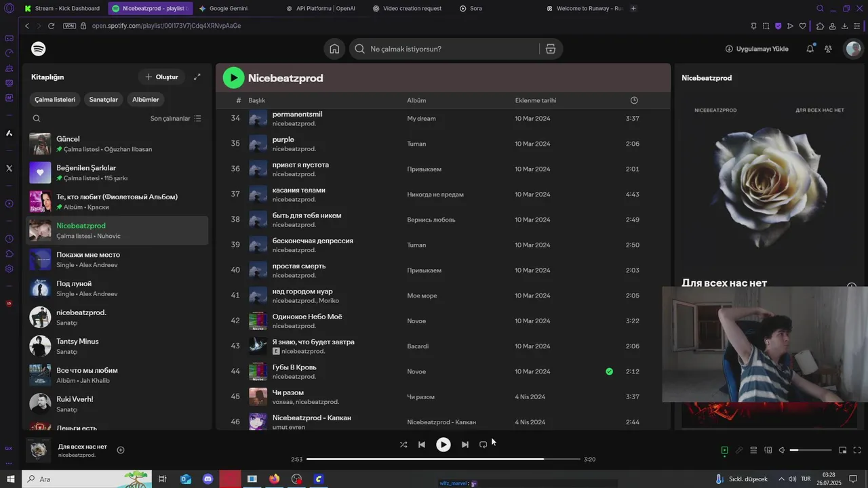This screenshot has height=488, width=868.
Task: Seek on the song progress bar
Action: pos(443,459)
